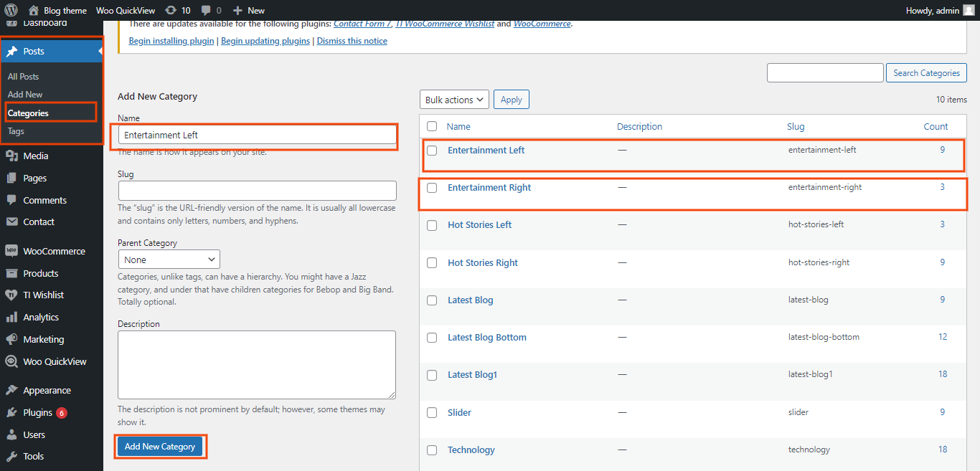Check the Entertainment Left category checkbox

432,151
